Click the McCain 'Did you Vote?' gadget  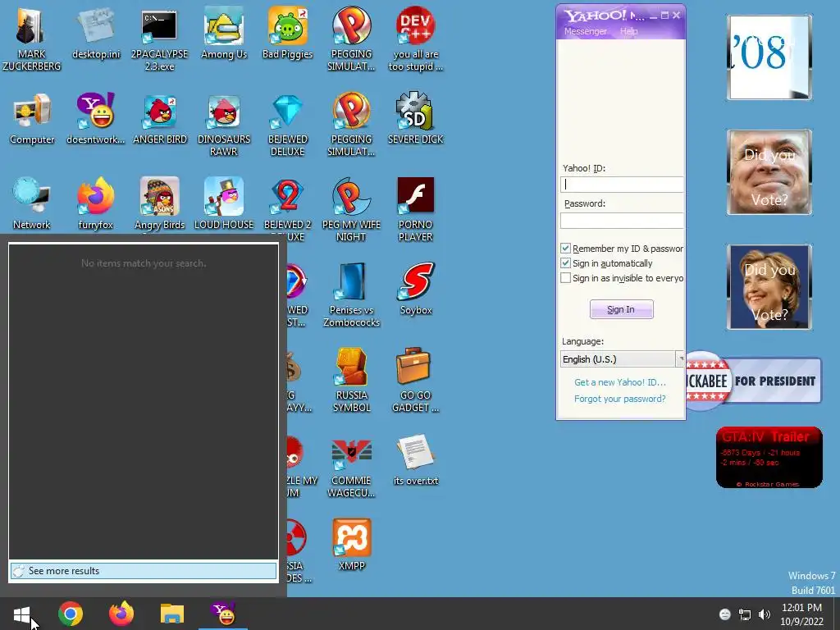(x=769, y=172)
